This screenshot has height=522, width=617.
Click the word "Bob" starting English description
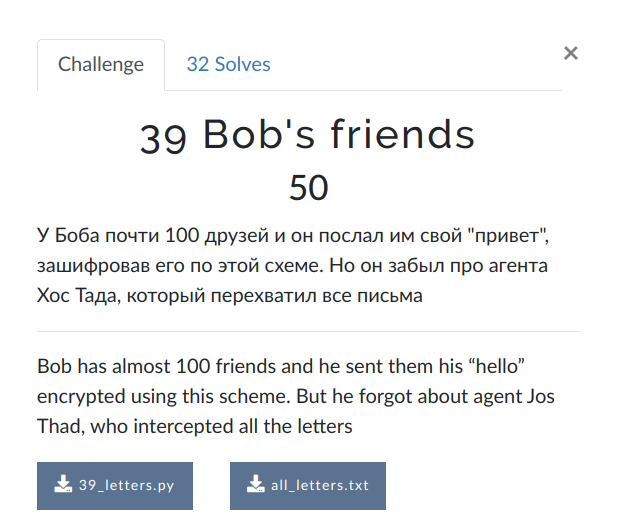(54, 366)
